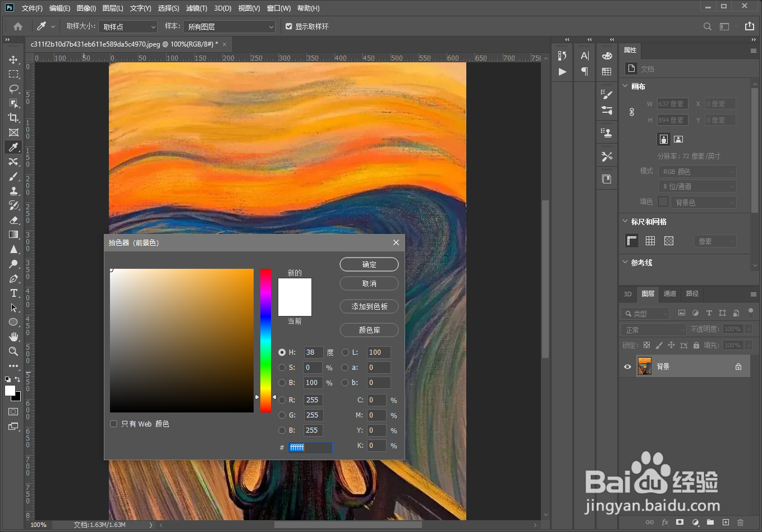Select the Move tool
The height and width of the screenshot is (532, 762).
13,59
